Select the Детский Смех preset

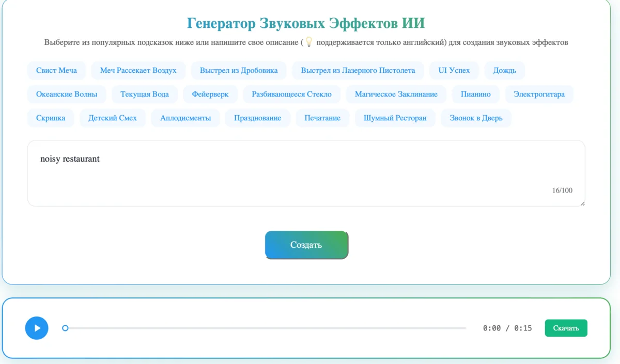coord(113,118)
